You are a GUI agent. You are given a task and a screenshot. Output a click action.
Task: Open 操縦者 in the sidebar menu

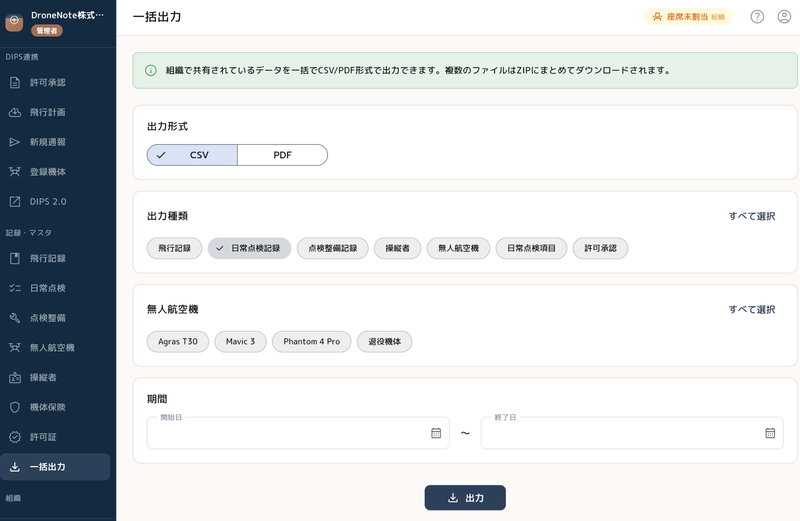coord(42,378)
